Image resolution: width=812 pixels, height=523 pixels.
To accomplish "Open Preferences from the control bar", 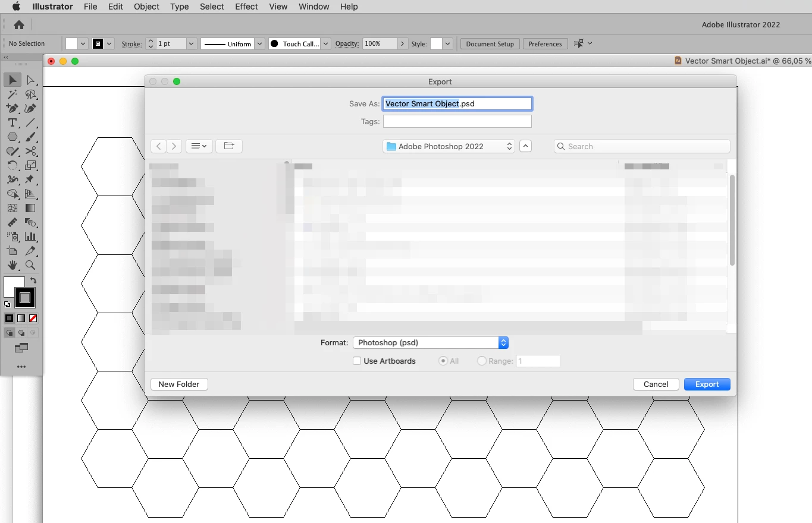I will (x=545, y=44).
